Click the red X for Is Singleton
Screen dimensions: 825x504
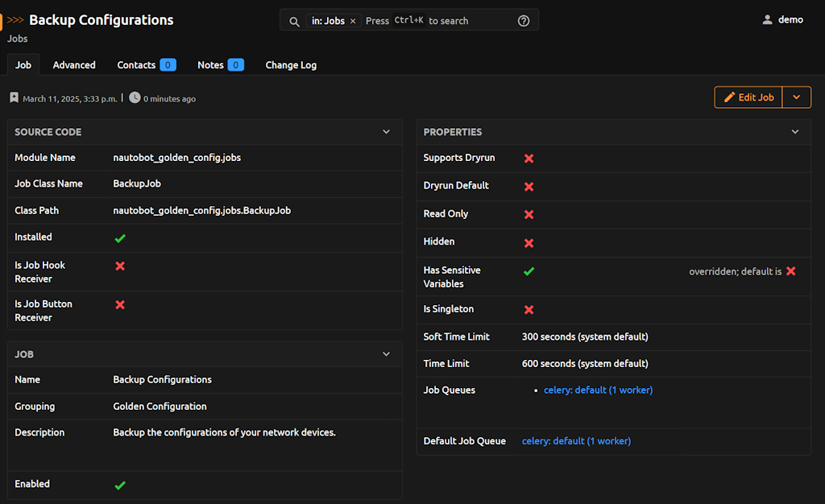click(529, 310)
